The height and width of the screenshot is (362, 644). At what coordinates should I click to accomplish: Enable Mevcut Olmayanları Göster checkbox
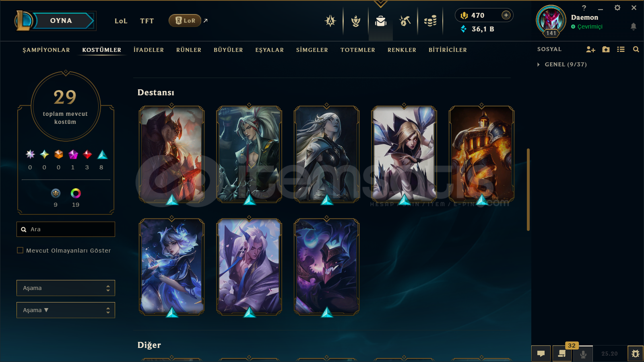(x=20, y=250)
